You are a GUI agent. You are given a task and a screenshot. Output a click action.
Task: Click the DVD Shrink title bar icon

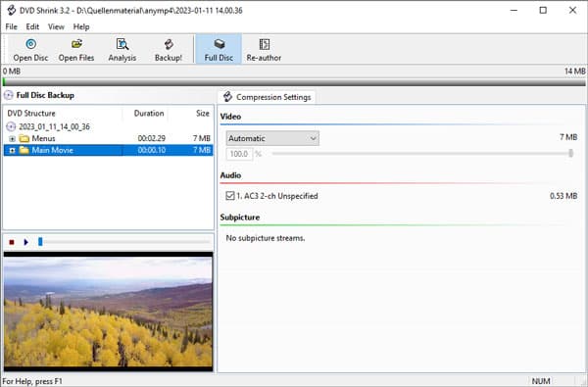(11, 10)
